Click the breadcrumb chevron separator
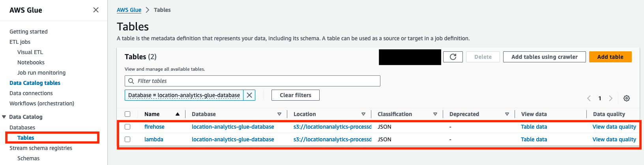The image size is (644, 165). click(148, 10)
